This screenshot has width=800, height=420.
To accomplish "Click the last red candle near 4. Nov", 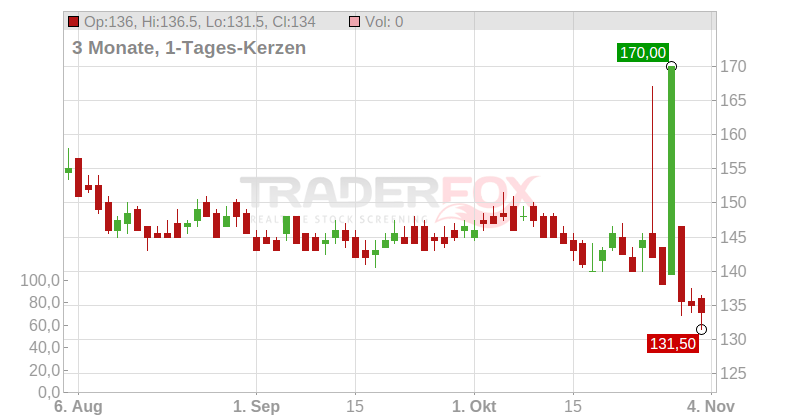I will pos(701,305).
